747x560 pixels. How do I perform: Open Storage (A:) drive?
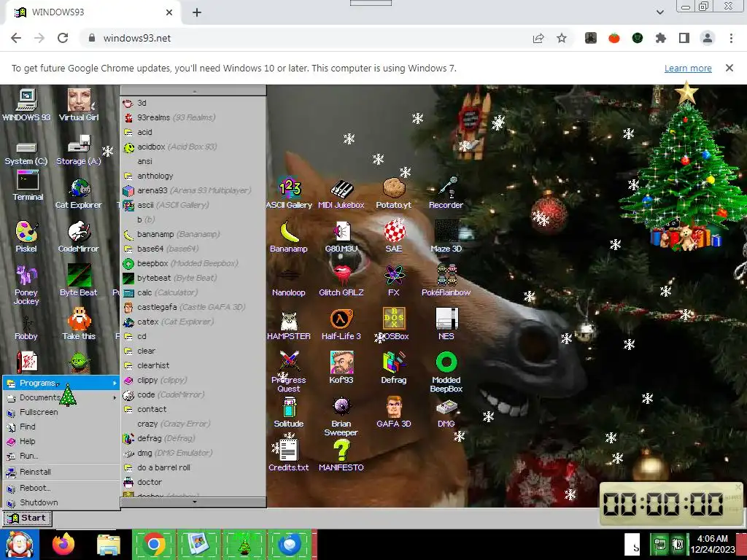coord(79,150)
